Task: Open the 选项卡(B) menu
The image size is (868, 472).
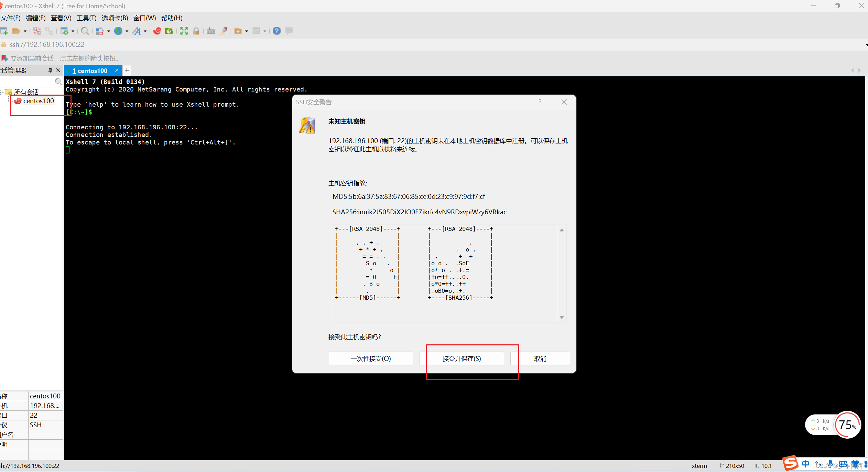Action: click(x=115, y=18)
